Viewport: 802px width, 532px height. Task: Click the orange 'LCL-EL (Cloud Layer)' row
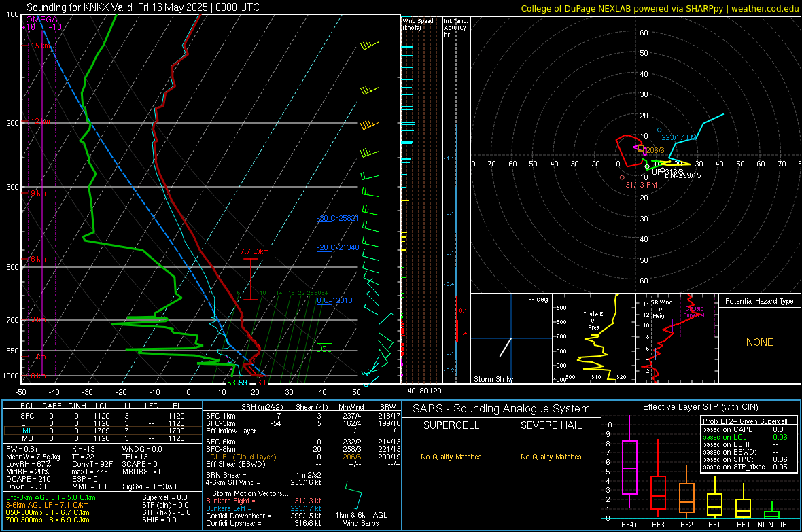pyautogui.click(x=241, y=457)
